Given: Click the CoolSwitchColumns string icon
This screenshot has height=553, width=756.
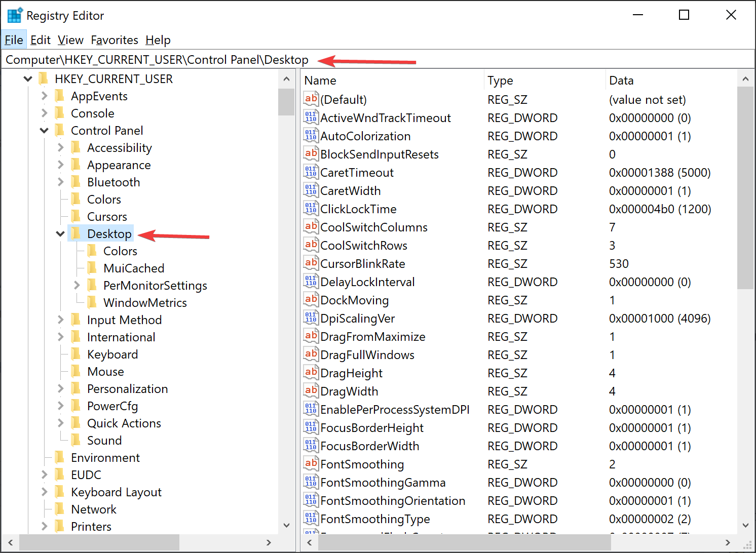Looking at the screenshot, I should (x=311, y=226).
